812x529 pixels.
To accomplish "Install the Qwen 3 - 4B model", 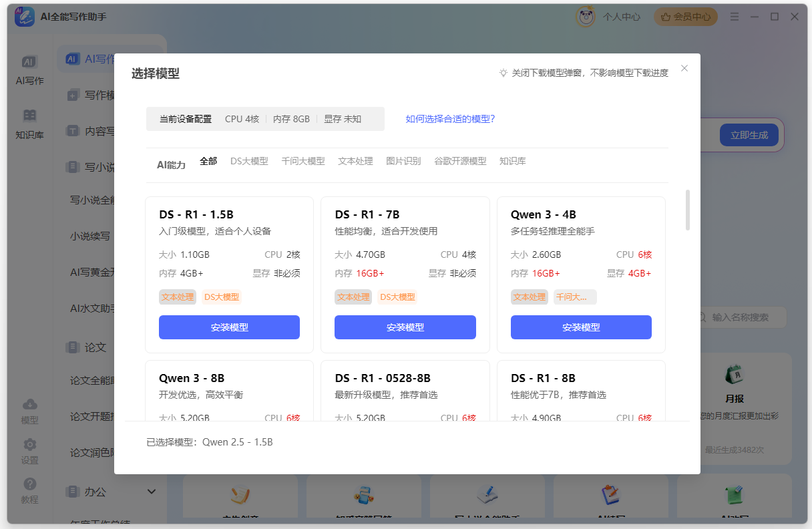I will pyautogui.click(x=581, y=327).
